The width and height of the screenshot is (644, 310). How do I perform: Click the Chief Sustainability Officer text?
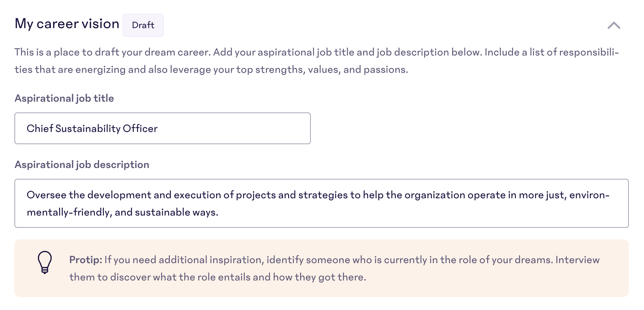click(x=92, y=129)
